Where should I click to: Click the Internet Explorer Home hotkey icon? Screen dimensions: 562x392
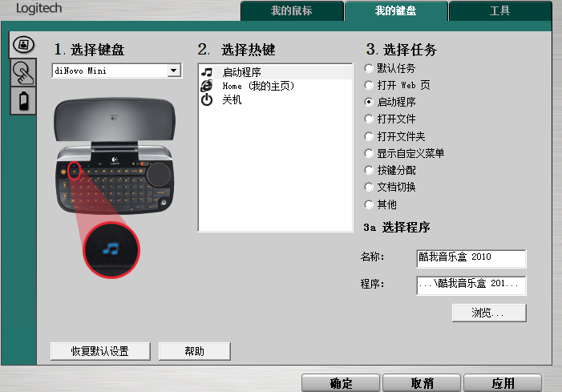coord(207,86)
